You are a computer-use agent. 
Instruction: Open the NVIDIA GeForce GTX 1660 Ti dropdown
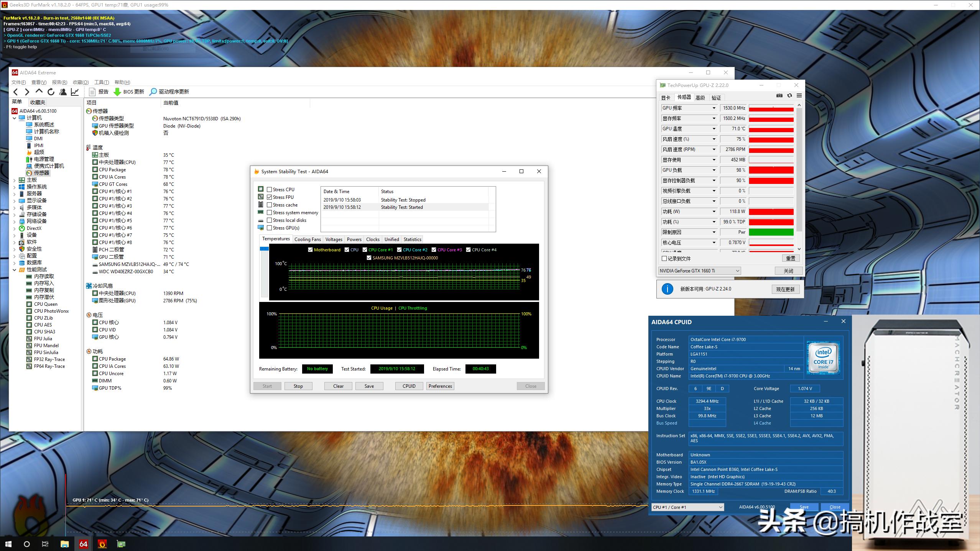pos(699,271)
